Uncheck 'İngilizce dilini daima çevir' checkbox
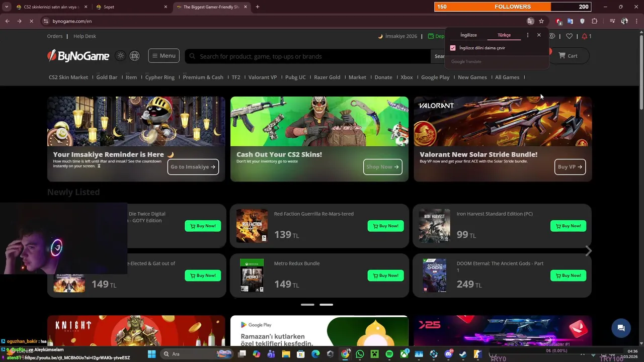The image size is (644, 362). (453, 48)
